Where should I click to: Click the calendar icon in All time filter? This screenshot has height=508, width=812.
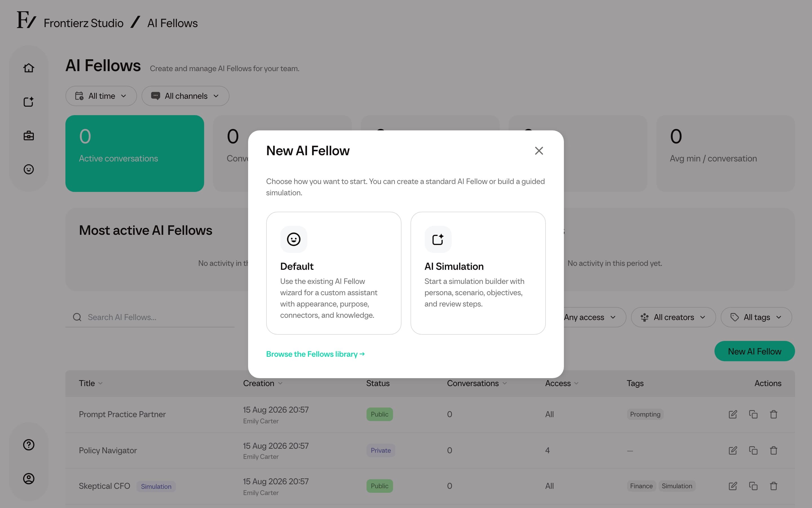[x=79, y=96]
